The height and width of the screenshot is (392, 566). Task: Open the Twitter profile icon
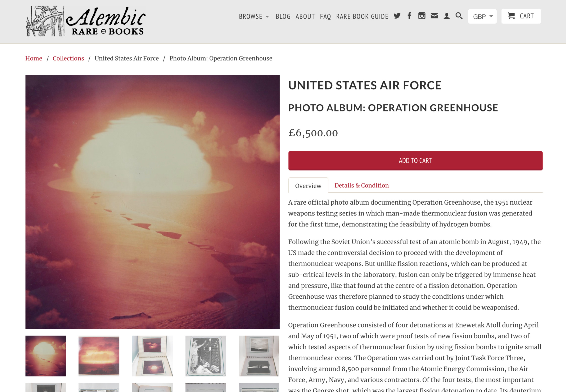[x=397, y=16]
